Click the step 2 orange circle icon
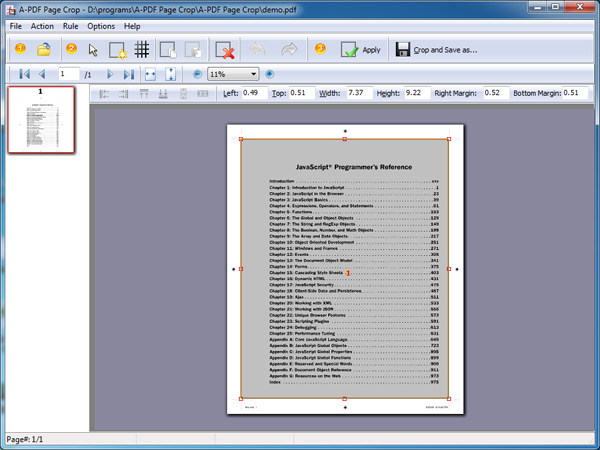Viewport: 600px width, 450px height. click(x=71, y=49)
